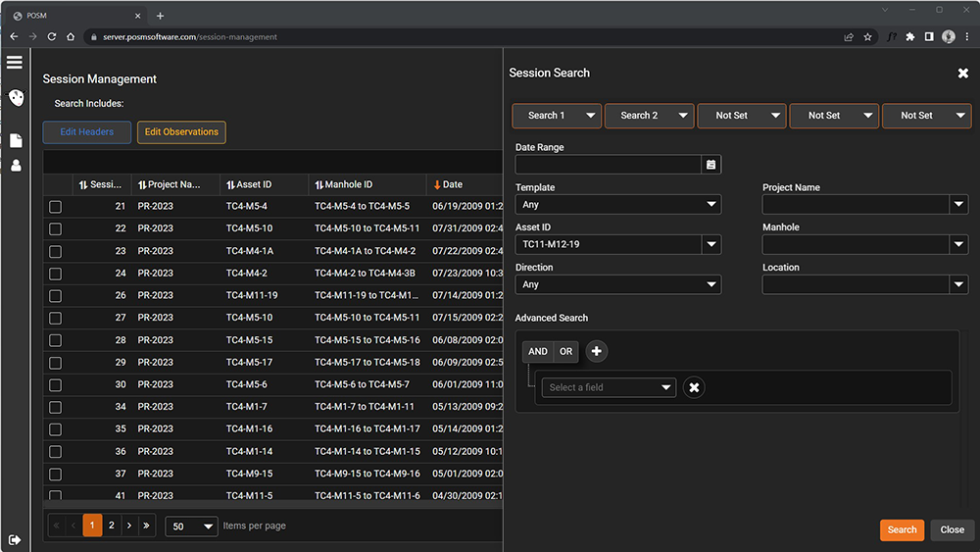Open Chrome three-dot menu
Viewport: 980px width, 552px height.
coord(967,37)
